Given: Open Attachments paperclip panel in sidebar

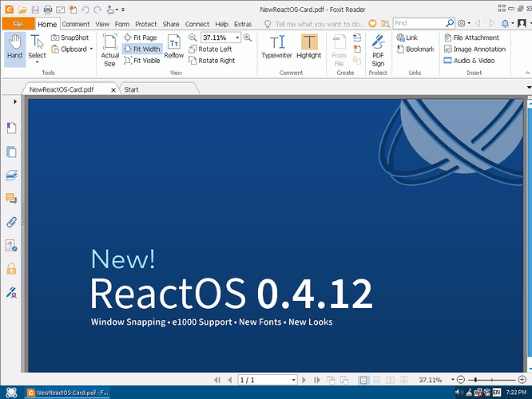Looking at the screenshot, I should 11,222.
